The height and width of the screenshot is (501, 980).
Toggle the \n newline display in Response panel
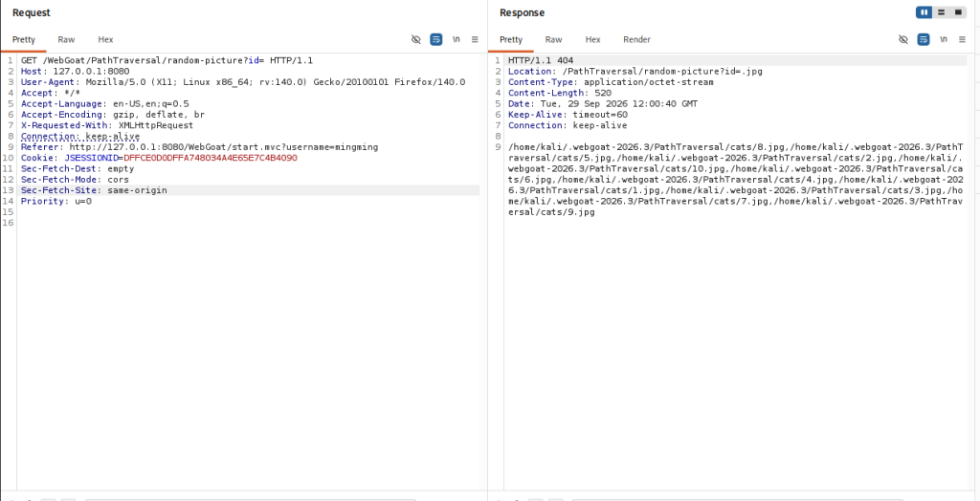pos(944,39)
